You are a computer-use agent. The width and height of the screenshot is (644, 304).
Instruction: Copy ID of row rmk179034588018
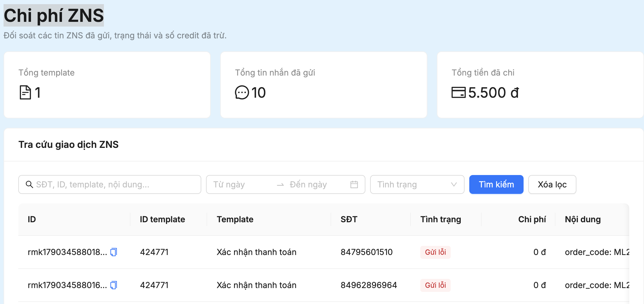tap(114, 252)
